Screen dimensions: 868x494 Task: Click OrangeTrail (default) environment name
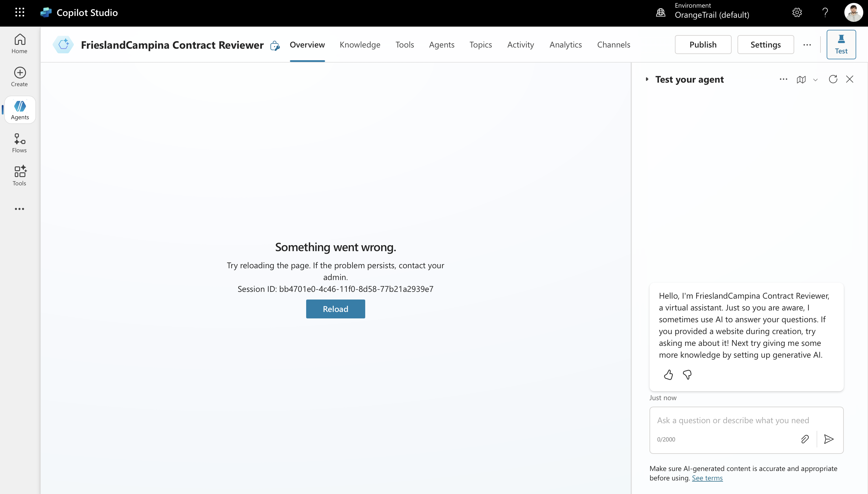click(x=712, y=15)
